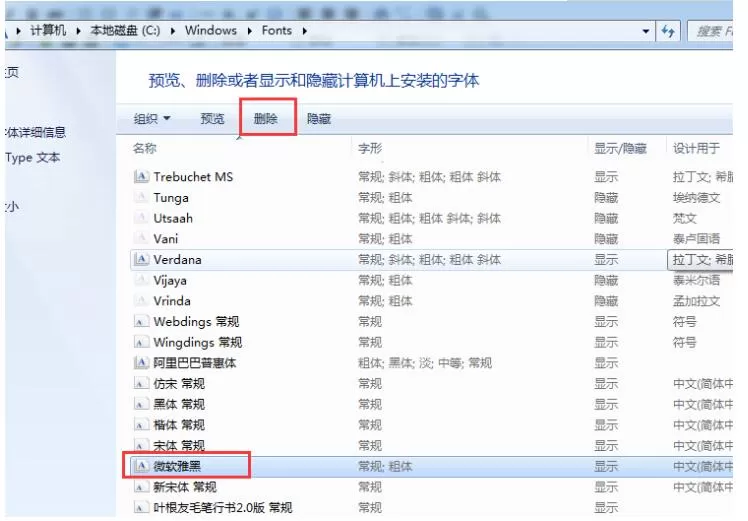The image size is (748, 521).
Task: Select the Wingdings 常规 font name
Action: point(197,342)
